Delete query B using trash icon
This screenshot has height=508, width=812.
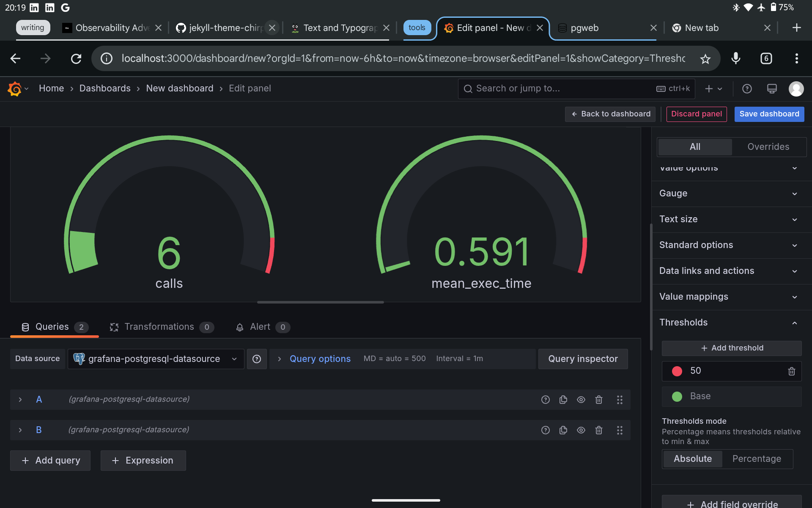pos(598,430)
